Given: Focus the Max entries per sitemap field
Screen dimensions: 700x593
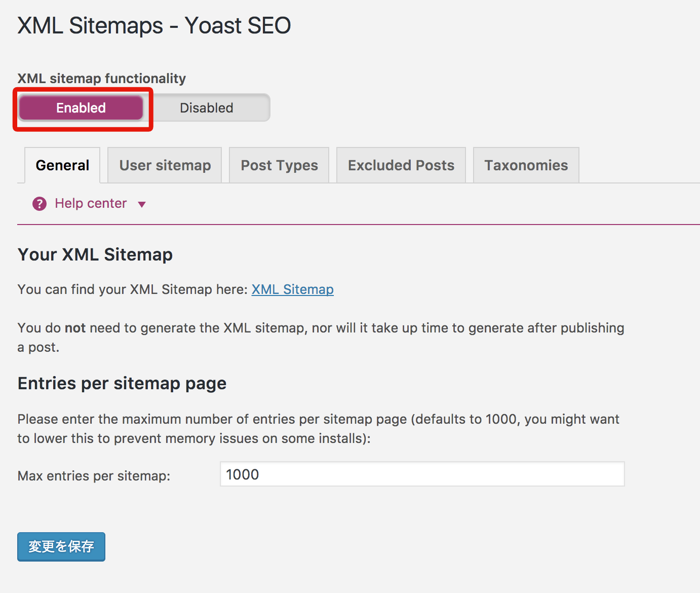Looking at the screenshot, I should tap(422, 474).
